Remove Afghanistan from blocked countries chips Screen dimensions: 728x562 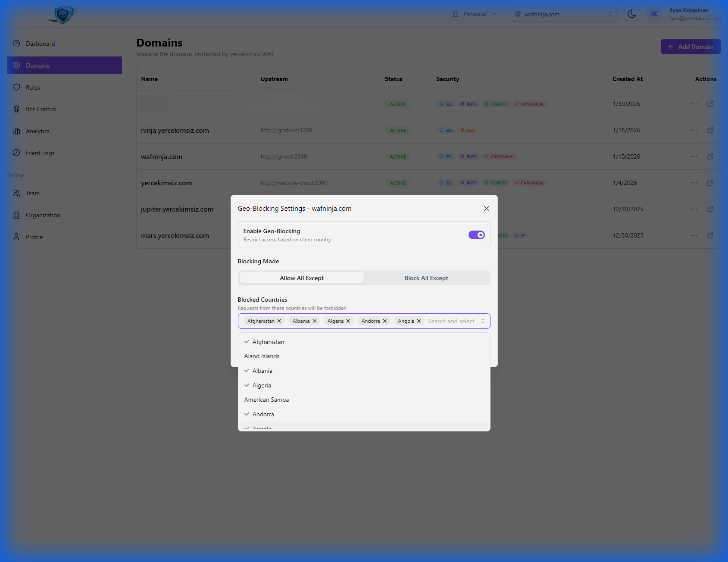279,321
